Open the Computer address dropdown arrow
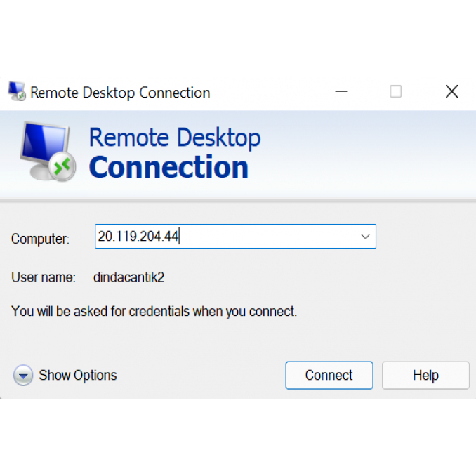The image size is (476, 476). pos(365,237)
